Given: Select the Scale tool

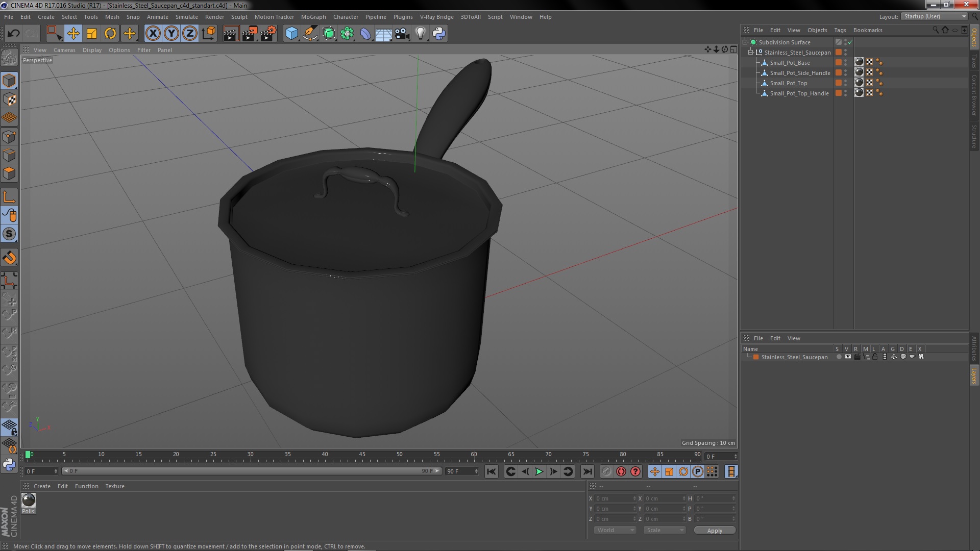Looking at the screenshot, I should coord(92,34).
